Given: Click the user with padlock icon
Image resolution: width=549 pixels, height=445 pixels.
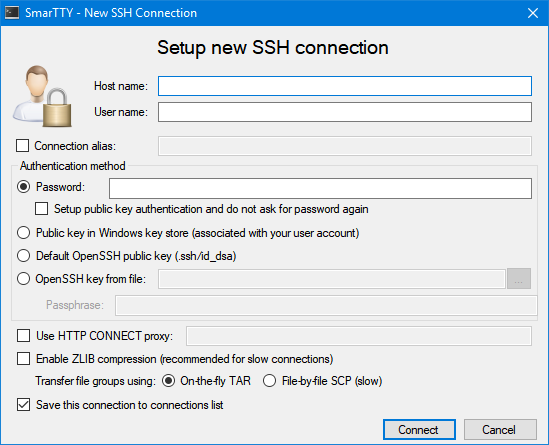Looking at the screenshot, I should [x=42, y=96].
